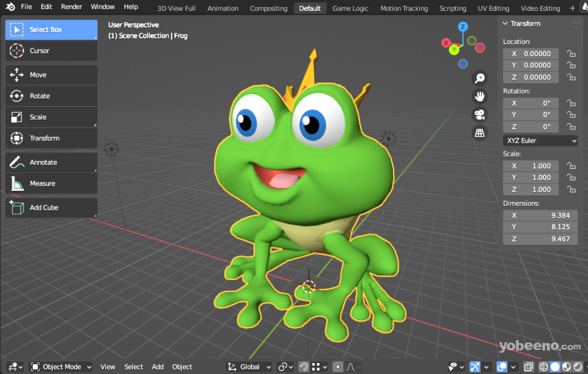
Task: Activate the Measure tool
Action: coord(51,183)
